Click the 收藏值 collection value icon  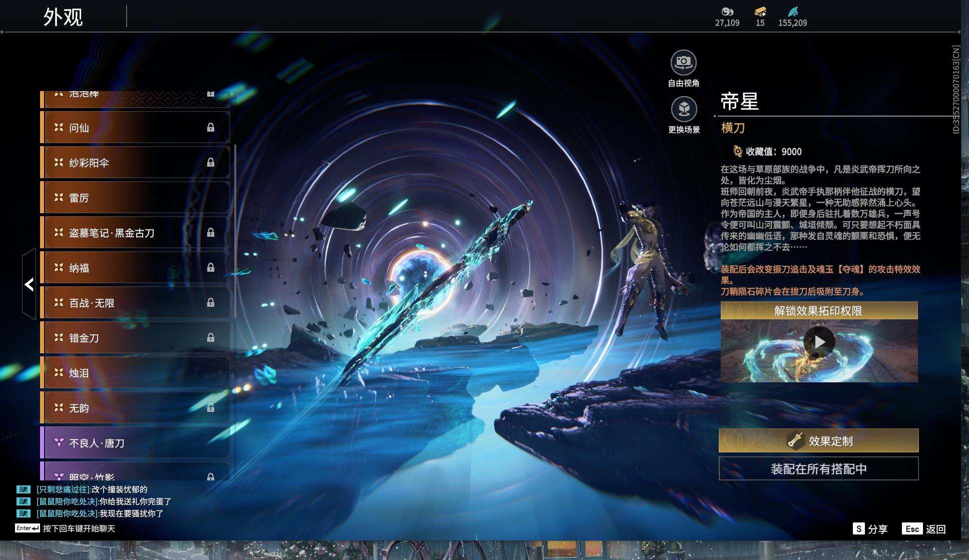pos(737,151)
